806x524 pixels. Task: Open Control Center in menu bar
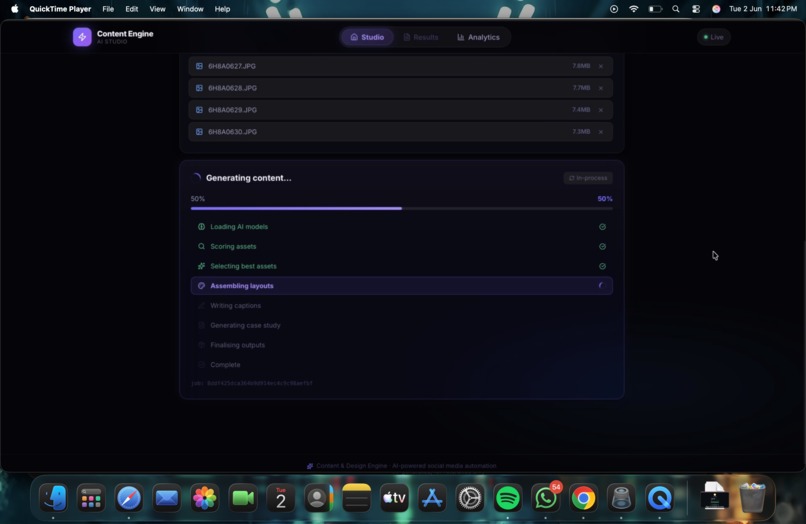coord(695,9)
